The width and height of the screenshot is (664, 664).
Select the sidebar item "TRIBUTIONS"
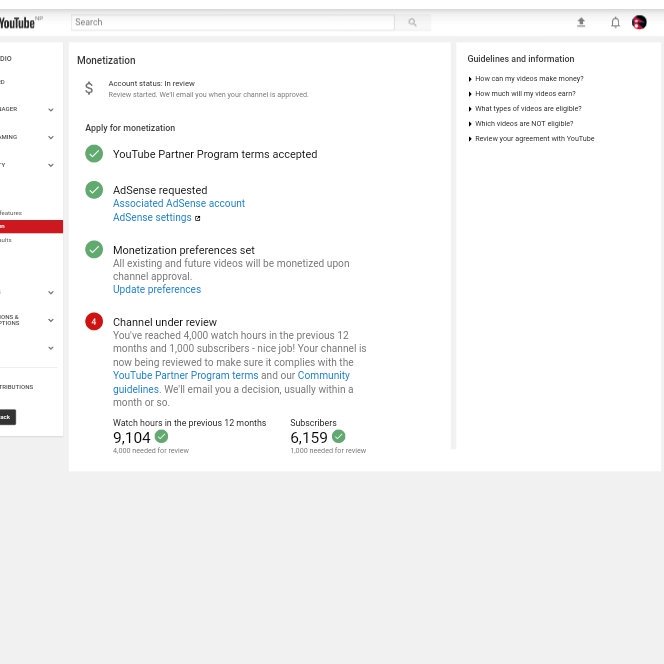point(17,387)
